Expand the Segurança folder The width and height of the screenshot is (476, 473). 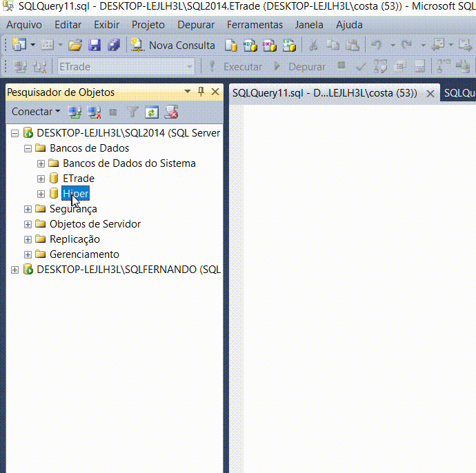tap(28, 209)
